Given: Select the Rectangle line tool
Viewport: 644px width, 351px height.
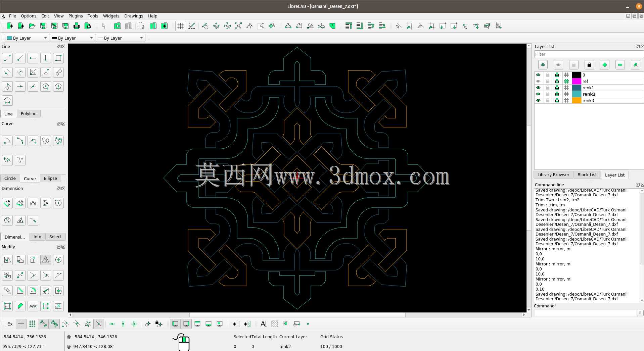Looking at the screenshot, I should pyautogui.click(x=58, y=58).
